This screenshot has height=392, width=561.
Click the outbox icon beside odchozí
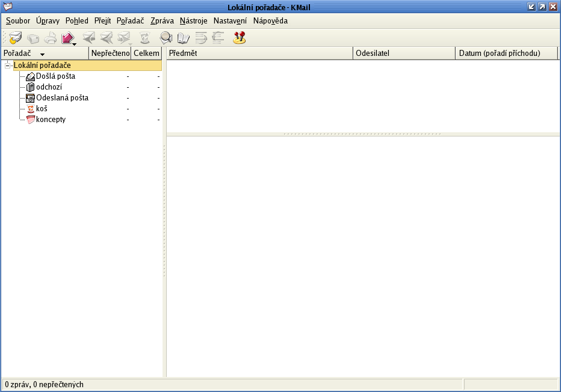(31, 87)
